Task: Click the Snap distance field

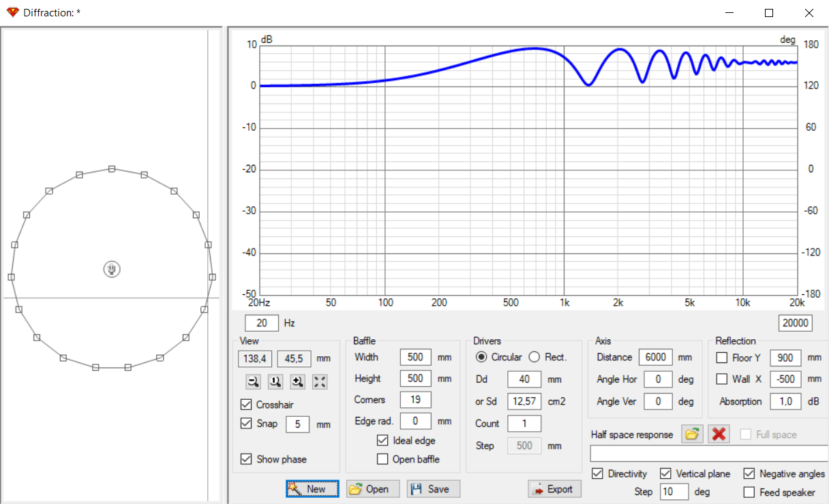Action: 297,424
